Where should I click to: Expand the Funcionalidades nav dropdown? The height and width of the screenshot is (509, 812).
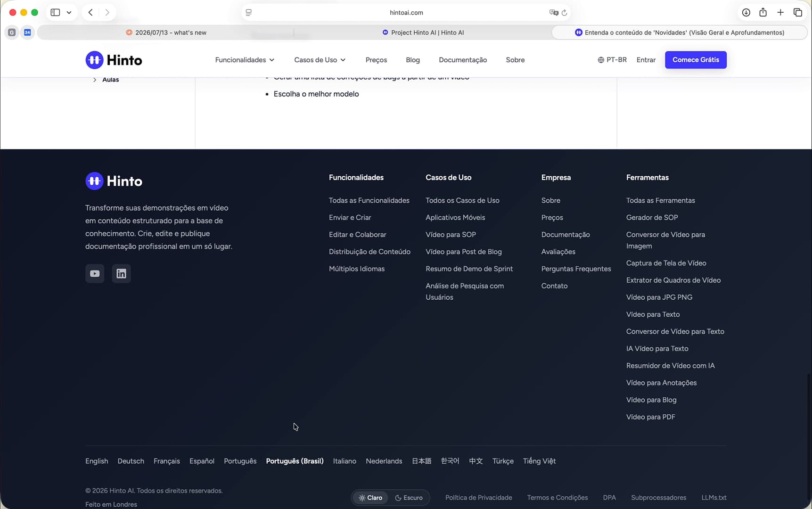coord(245,60)
